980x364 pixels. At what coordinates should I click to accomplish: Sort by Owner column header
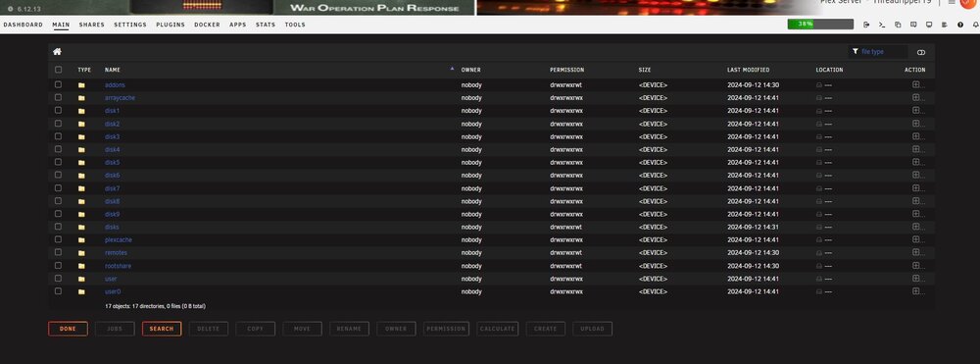point(470,70)
